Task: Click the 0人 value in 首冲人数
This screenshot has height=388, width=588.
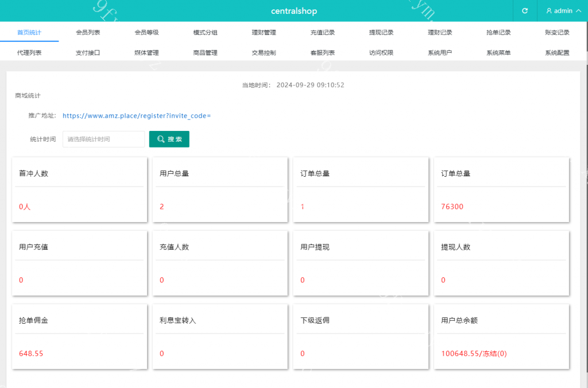Action: [25, 207]
